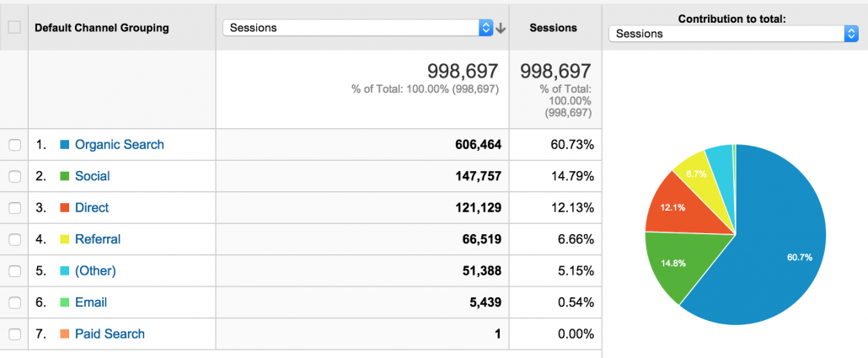This screenshot has height=358, width=868.
Task: Click the green Social legend square
Action: coord(64,177)
